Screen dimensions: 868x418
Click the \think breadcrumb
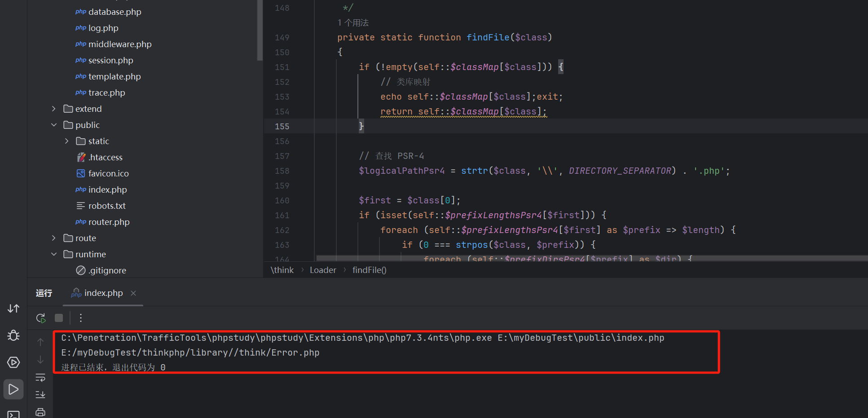(282, 270)
